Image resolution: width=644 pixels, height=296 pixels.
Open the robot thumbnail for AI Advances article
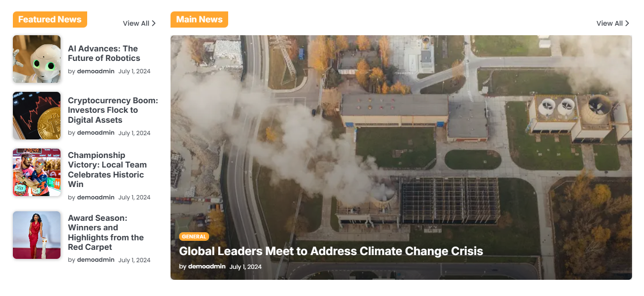[37, 59]
